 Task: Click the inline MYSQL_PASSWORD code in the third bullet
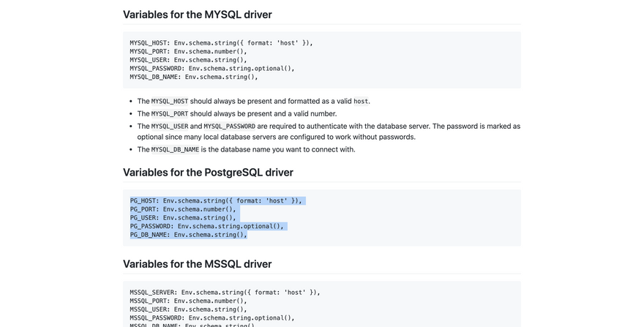pos(229,127)
